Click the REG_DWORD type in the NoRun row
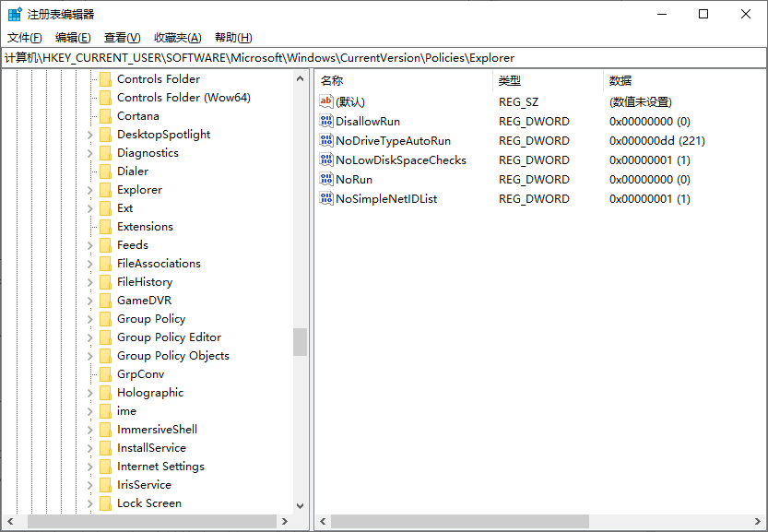 tap(534, 179)
